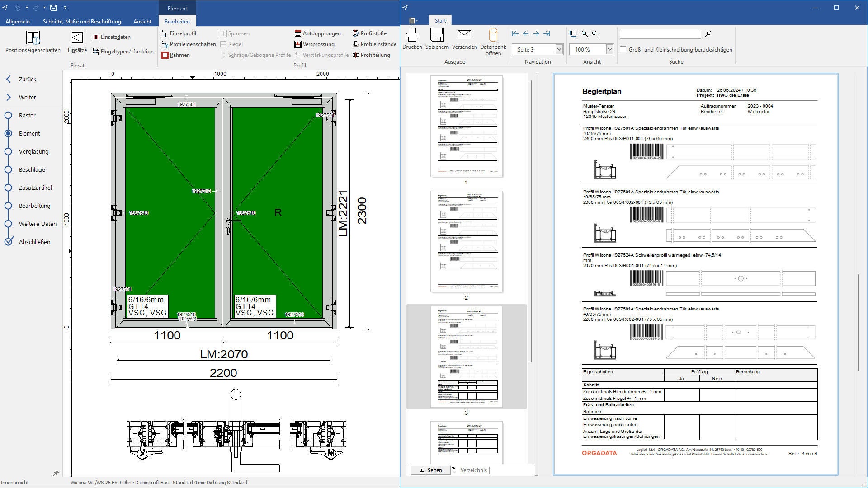Select the Einzelprofil tool
The width and height of the screenshot is (868, 488).
pyautogui.click(x=179, y=33)
